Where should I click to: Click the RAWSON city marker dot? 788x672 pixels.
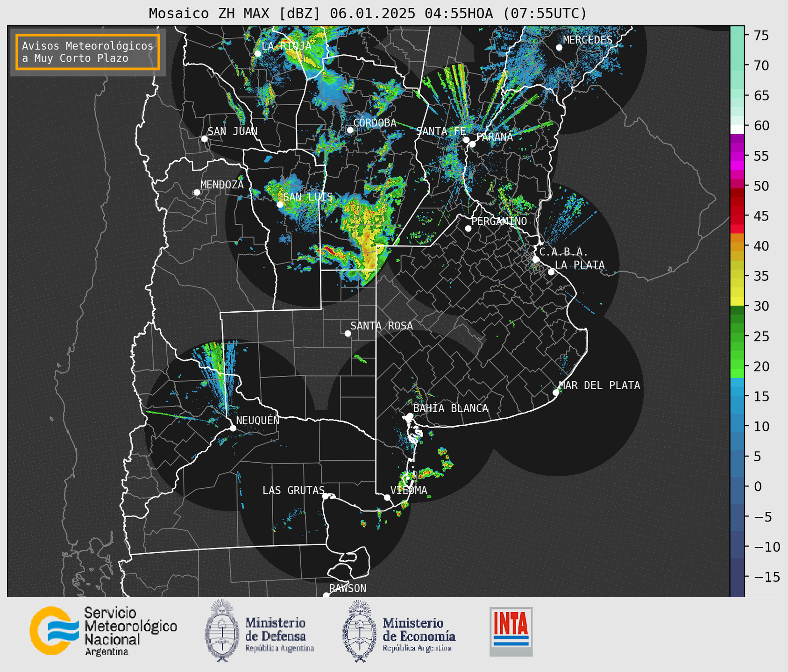[326, 595]
